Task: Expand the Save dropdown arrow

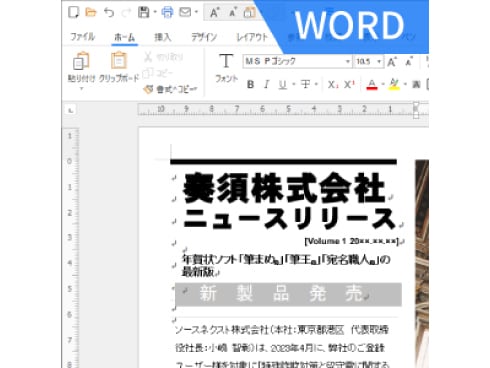Action: pos(155,13)
